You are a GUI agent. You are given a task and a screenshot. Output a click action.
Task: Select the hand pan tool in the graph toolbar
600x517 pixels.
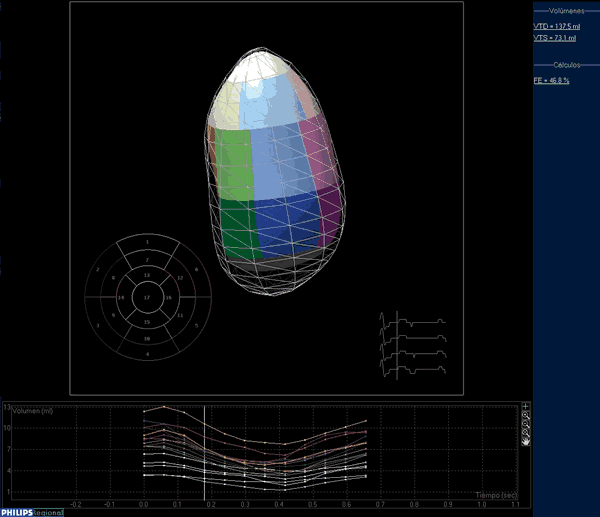tap(526, 442)
